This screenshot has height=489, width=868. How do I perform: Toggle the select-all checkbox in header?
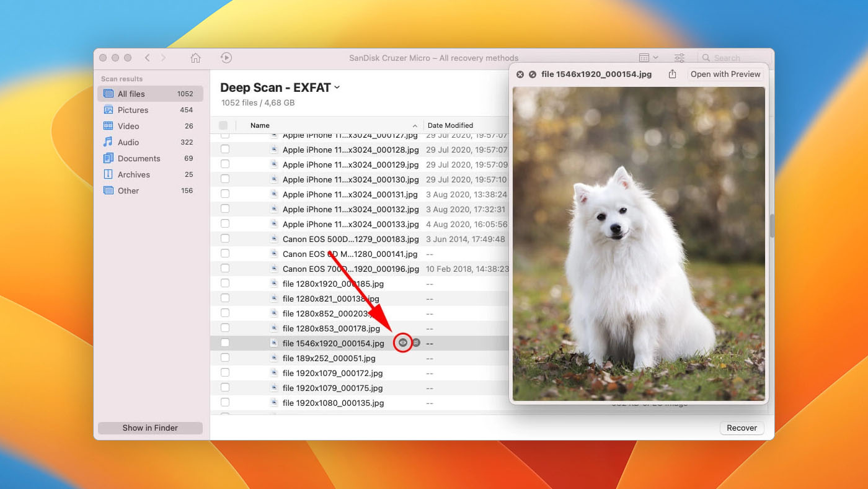point(223,125)
